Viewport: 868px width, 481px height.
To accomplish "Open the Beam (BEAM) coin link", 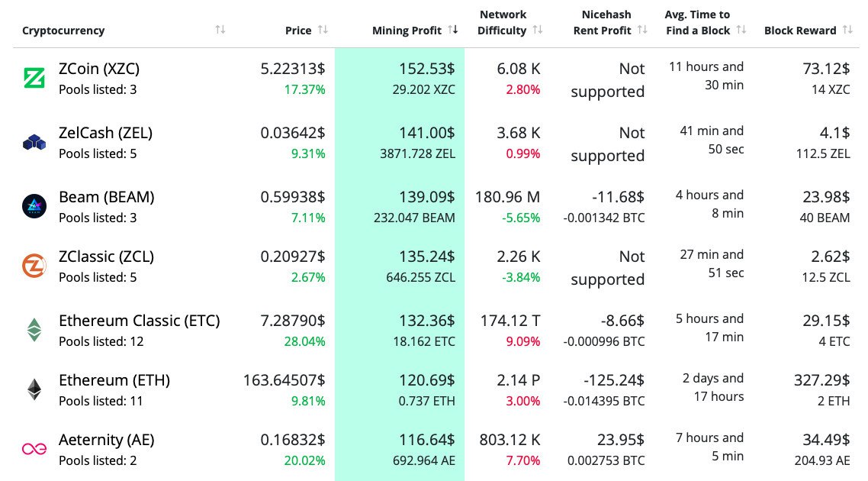I will coord(106,197).
